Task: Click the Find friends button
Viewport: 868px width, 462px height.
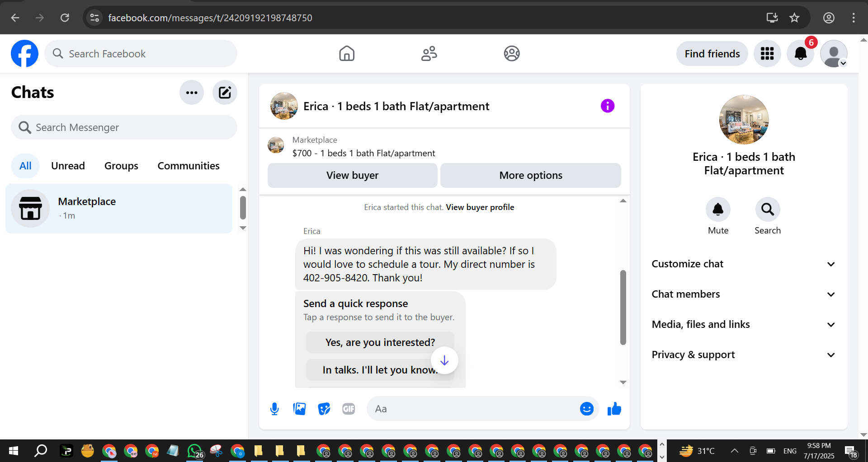Action: click(712, 54)
